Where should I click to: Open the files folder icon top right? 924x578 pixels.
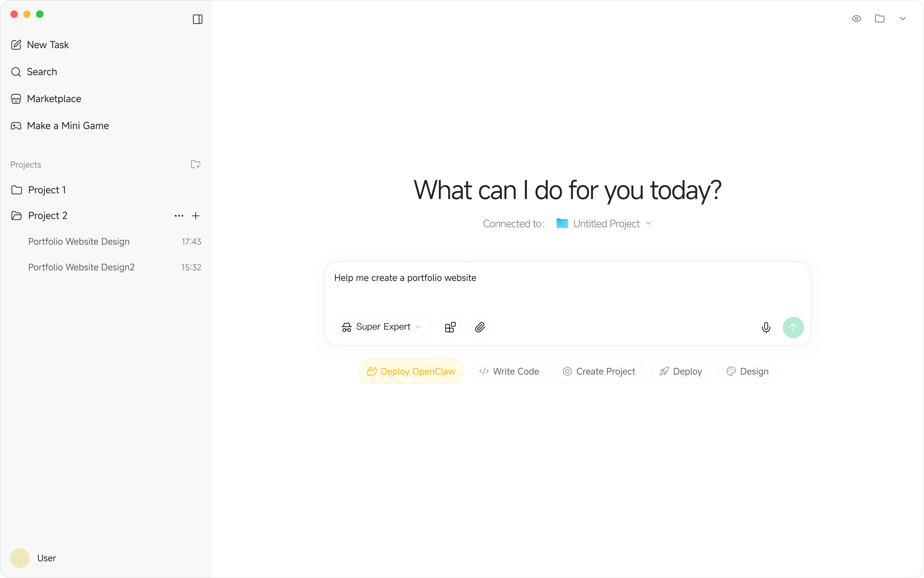[880, 18]
